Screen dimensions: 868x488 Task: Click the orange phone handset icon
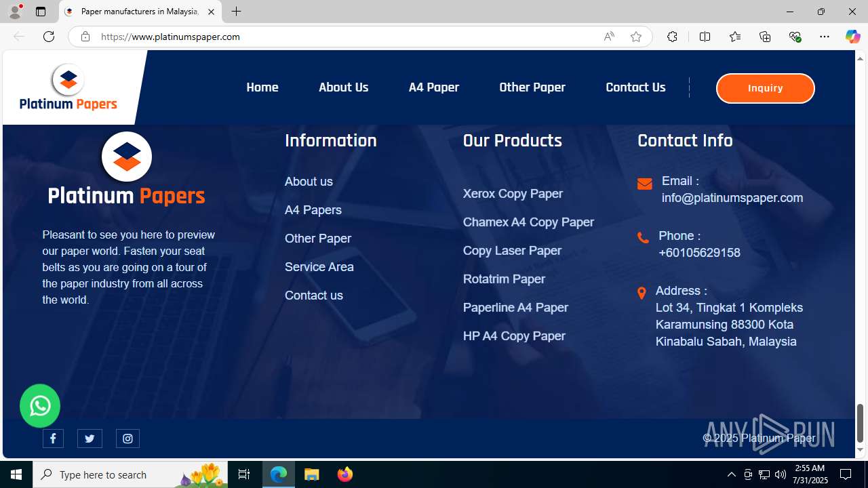pos(643,238)
